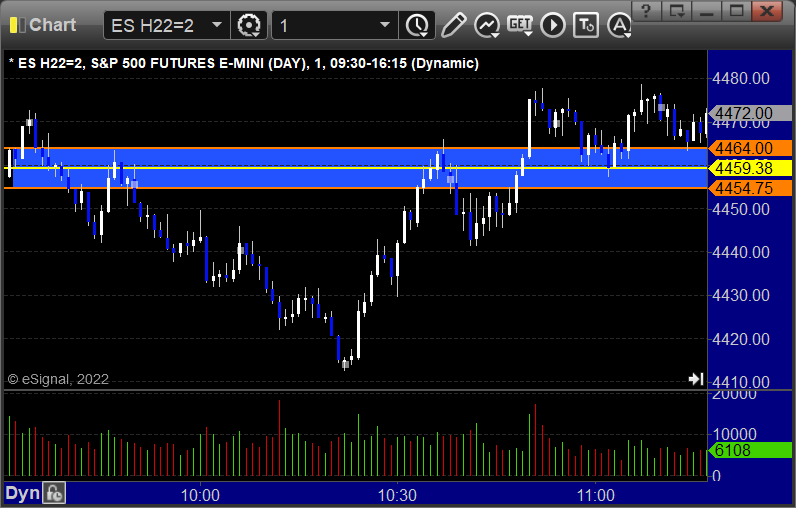Click the help question mark button
The height and width of the screenshot is (508, 796).
coord(646,10)
